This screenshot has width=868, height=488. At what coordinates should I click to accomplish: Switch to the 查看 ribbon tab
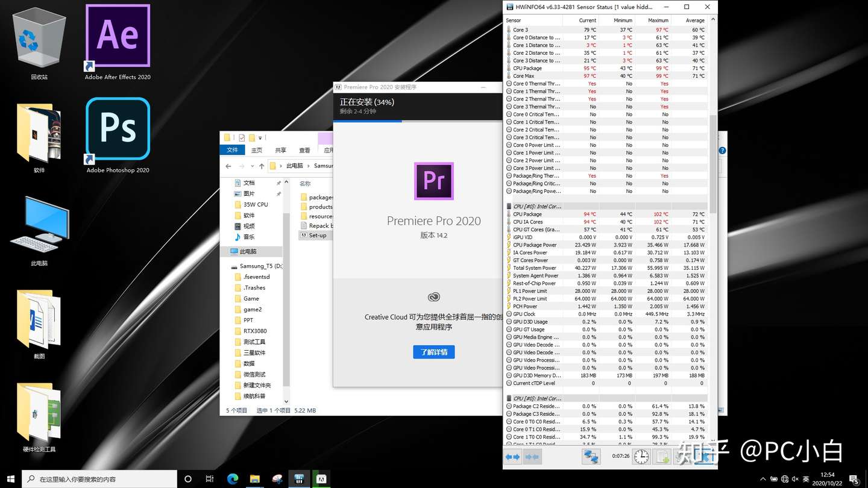click(305, 150)
